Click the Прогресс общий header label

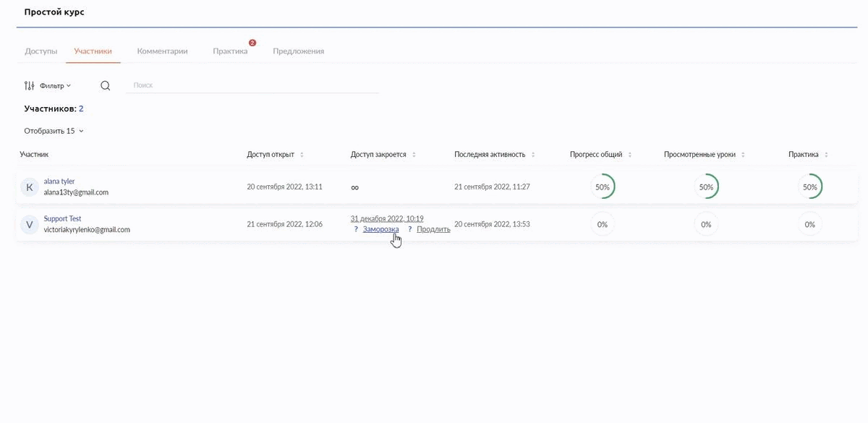pyautogui.click(x=596, y=155)
